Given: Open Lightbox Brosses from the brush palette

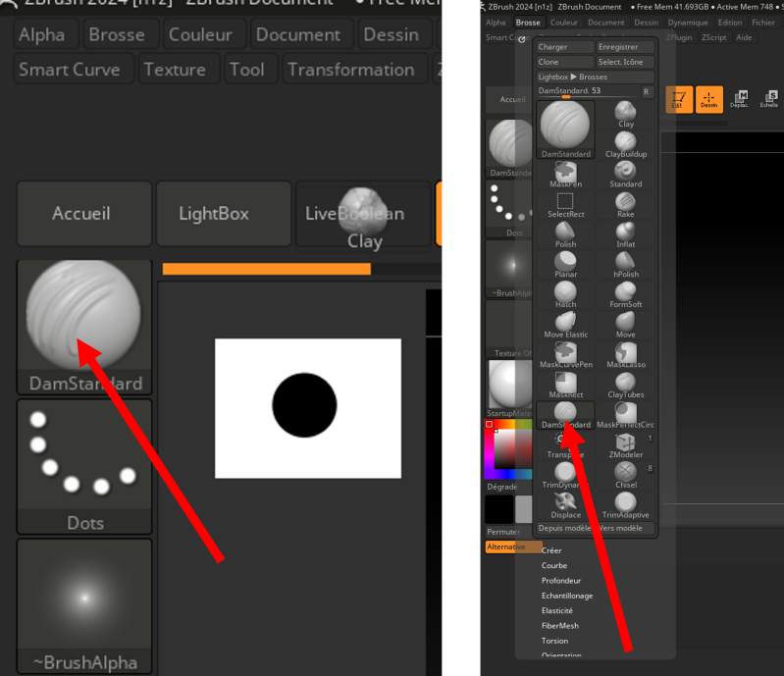Looking at the screenshot, I should (595, 77).
